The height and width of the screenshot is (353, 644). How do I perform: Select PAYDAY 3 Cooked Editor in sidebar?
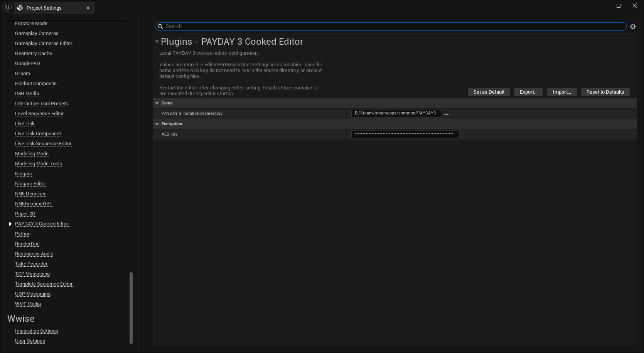click(x=42, y=224)
